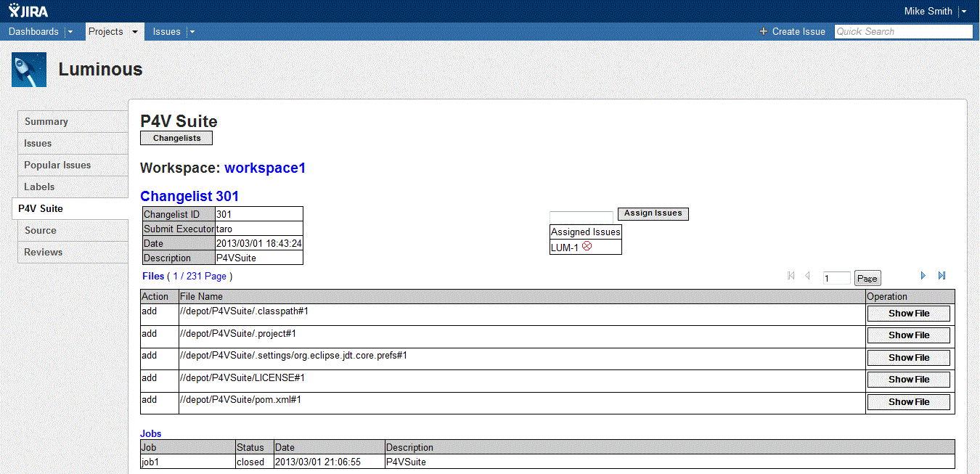The height and width of the screenshot is (474, 980).
Task: Click the Changelist 301 heading link
Action: (189, 196)
